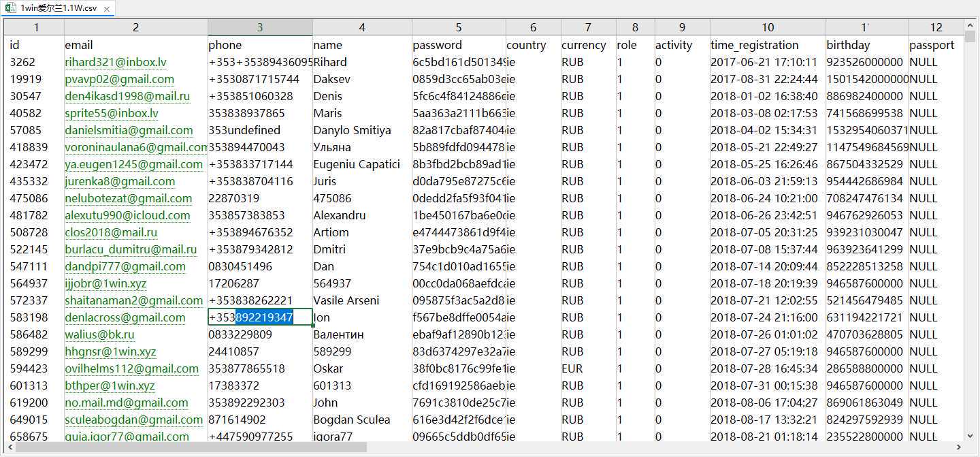
Task: Select column header 5
Action: 459,27
